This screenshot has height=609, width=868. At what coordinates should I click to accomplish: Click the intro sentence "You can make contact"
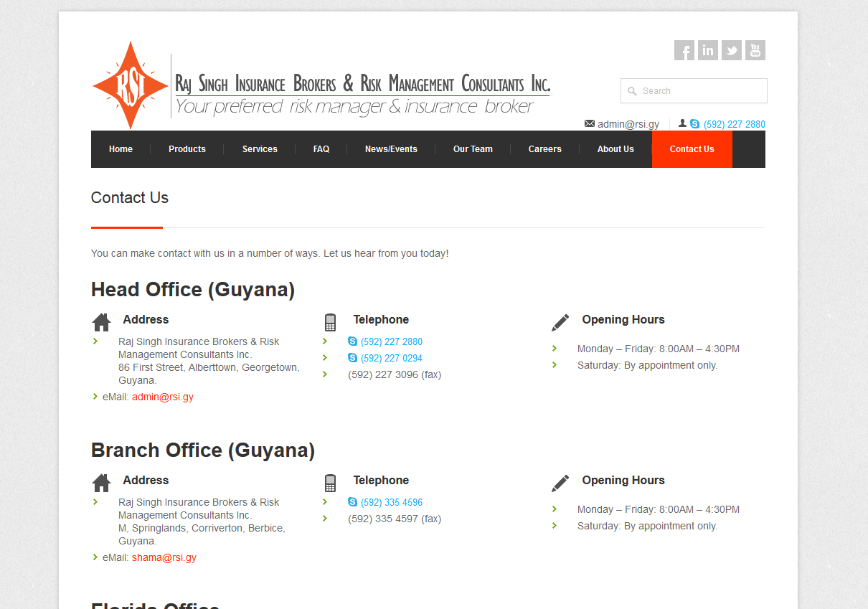click(270, 253)
